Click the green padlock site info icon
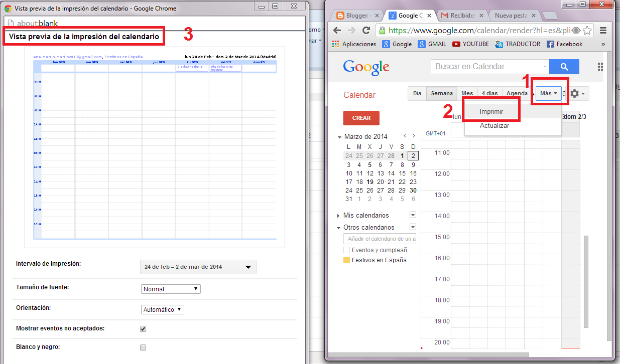 pos(383,30)
